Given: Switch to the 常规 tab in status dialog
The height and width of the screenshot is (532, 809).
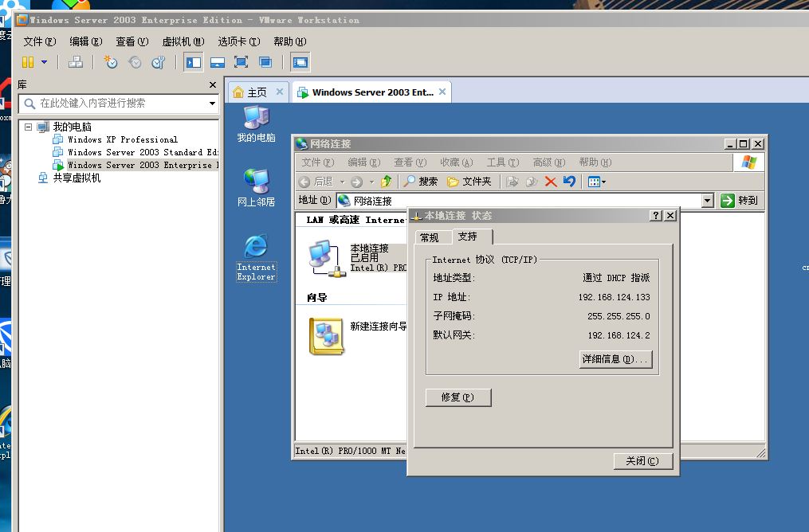Looking at the screenshot, I should tap(430, 237).
